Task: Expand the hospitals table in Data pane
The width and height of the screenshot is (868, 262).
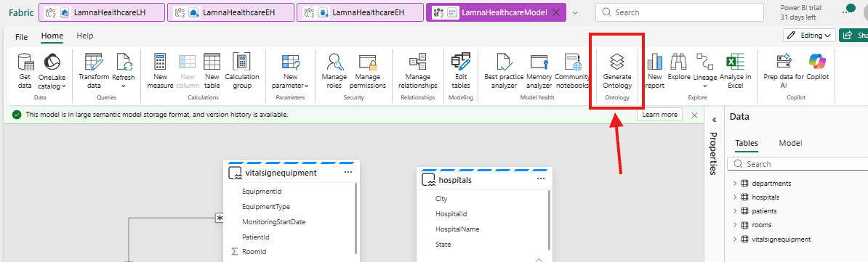Action: (734, 197)
